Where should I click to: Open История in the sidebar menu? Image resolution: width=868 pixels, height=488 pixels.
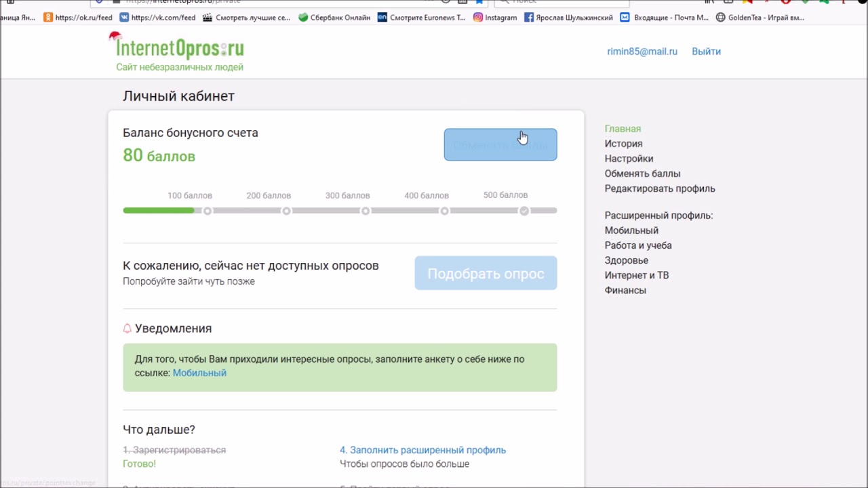[623, 144]
